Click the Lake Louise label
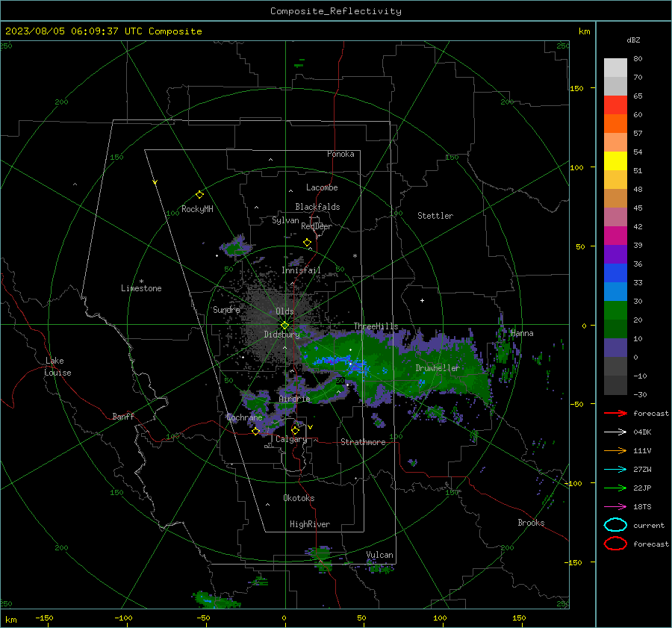Viewport: 672px width, 628px height. (57, 367)
